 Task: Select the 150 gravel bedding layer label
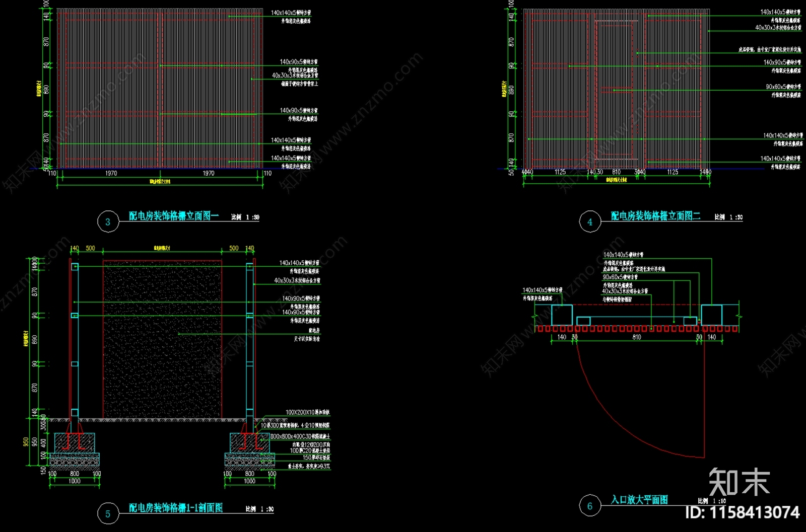316,458
